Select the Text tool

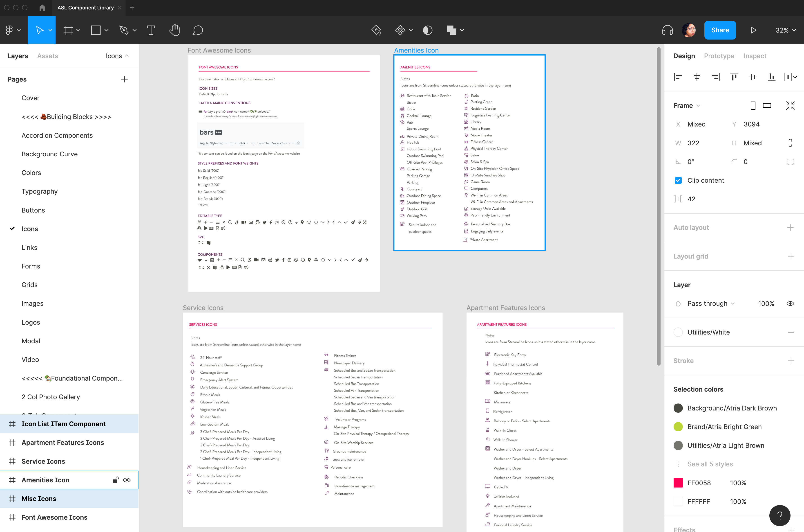[x=151, y=30]
